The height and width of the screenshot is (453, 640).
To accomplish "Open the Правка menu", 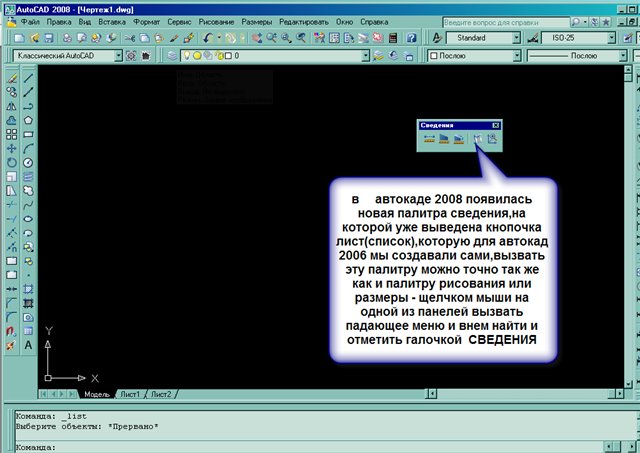I will coord(59,22).
